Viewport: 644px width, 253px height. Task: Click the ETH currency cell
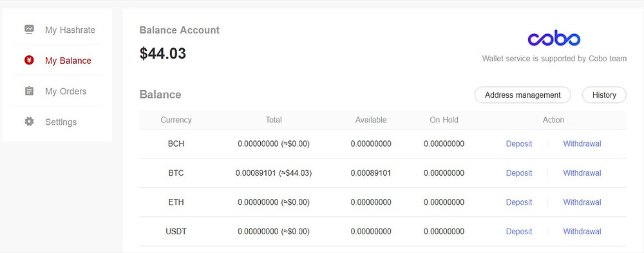pos(176,202)
